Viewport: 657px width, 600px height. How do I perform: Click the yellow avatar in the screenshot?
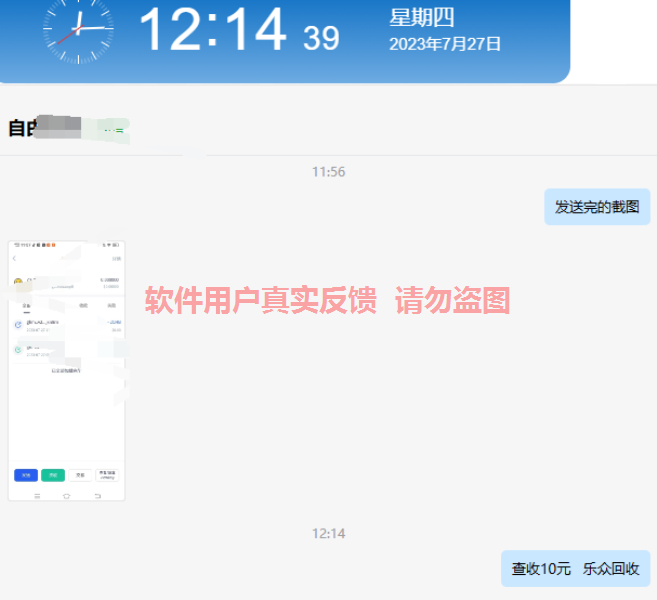click(x=18, y=283)
